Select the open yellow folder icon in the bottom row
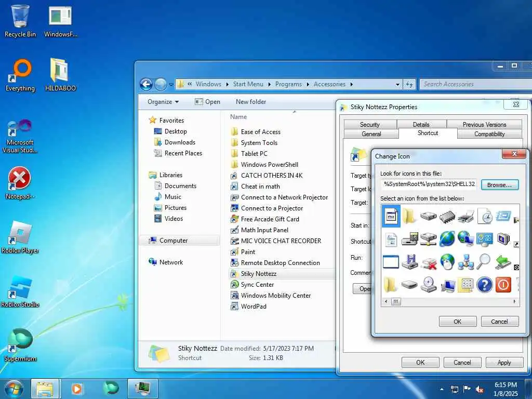The height and width of the screenshot is (399, 532). coord(390,285)
